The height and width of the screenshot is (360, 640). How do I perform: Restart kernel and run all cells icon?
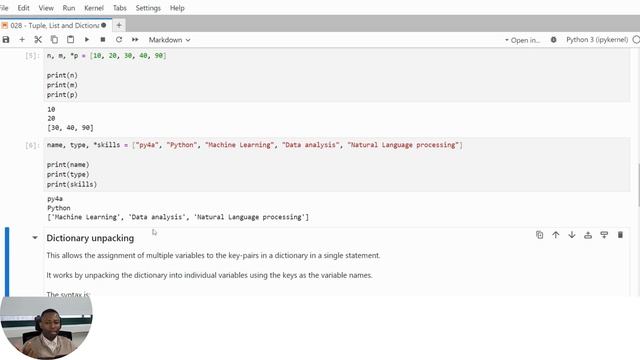pos(135,40)
